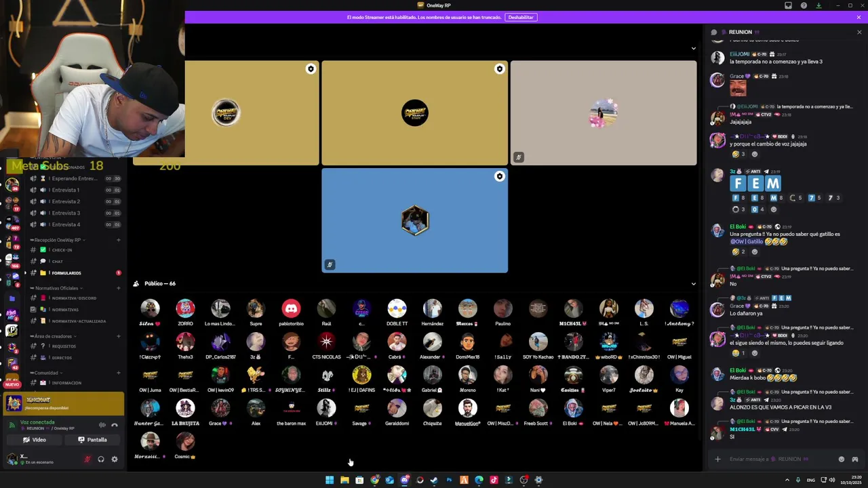Viewport: 868px width, 488px height.
Task: Open Google Chrome from taskbar
Action: [374, 480]
